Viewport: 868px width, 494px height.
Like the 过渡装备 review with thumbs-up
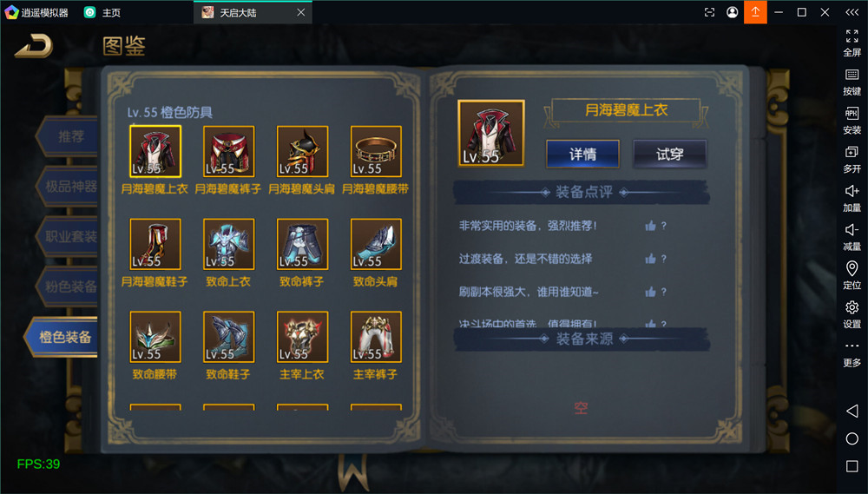click(x=650, y=259)
